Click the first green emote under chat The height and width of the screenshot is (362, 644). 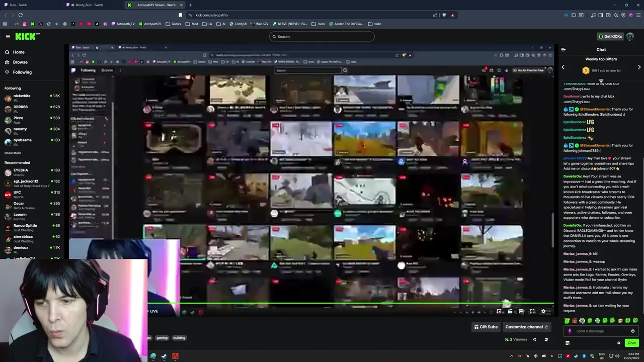pos(567,321)
